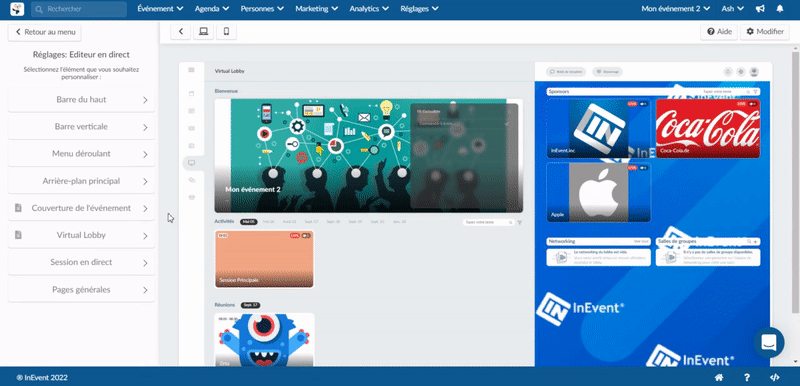Open the chat support bubble
The width and height of the screenshot is (800, 386).
click(769, 343)
